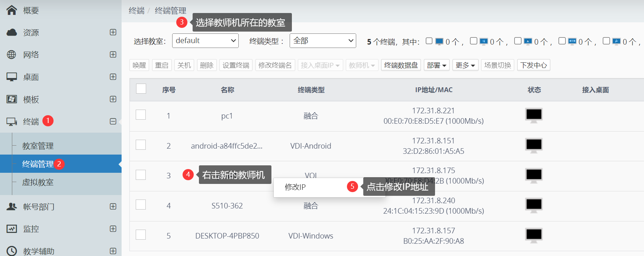Click the home icon beside 概要
This screenshot has height=256, width=644.
tap(12, 10)
